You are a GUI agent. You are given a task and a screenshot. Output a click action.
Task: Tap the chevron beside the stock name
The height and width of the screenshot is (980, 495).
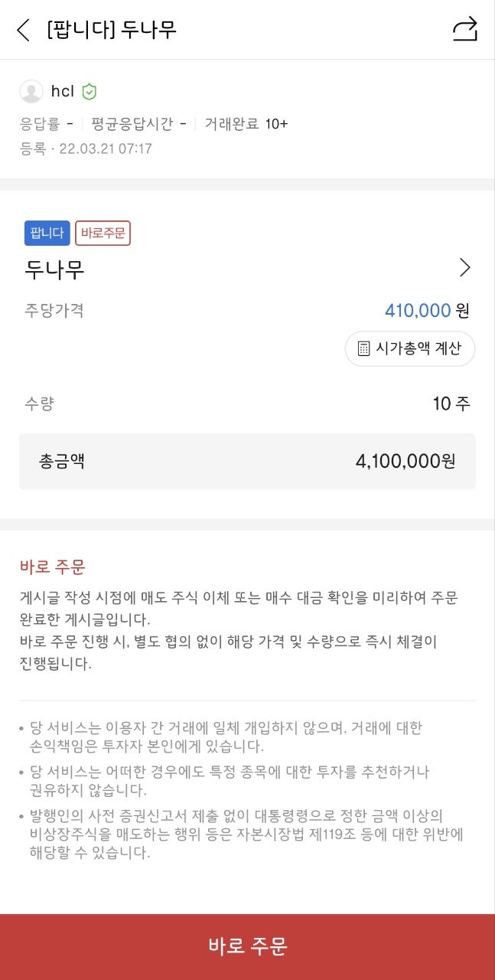(x=464, y=268)
